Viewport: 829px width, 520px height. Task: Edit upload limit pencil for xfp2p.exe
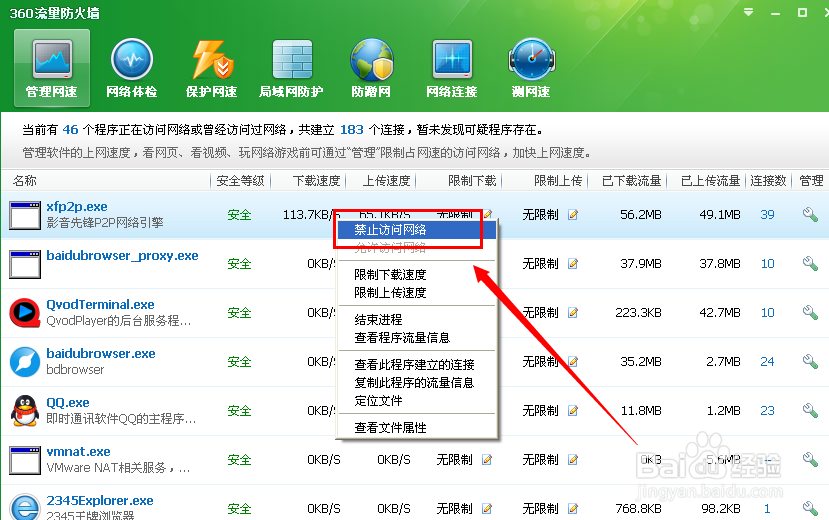pos(573,215)
